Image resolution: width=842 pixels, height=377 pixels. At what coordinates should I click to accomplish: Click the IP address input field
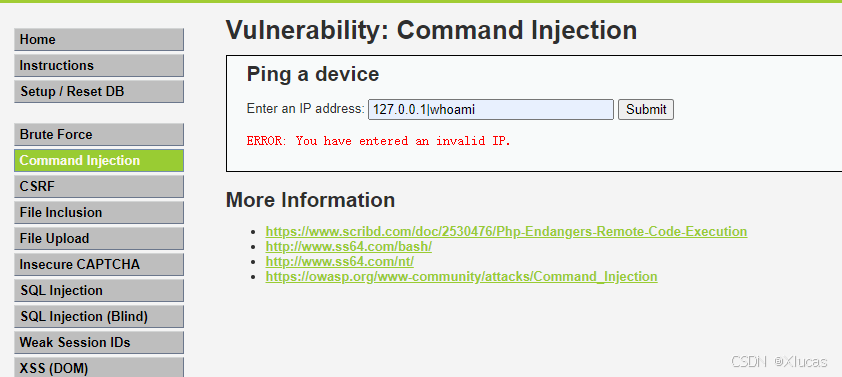(x=491, y=110)
